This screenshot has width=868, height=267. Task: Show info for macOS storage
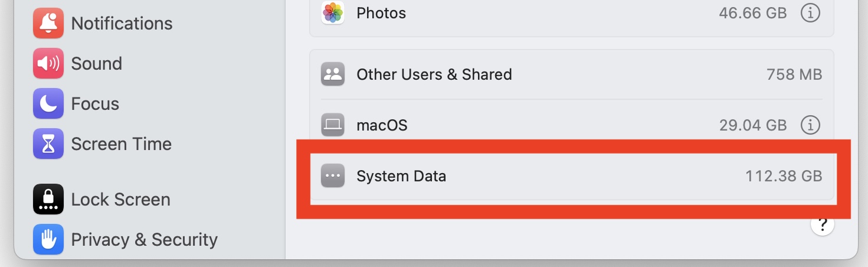[810, 125]
